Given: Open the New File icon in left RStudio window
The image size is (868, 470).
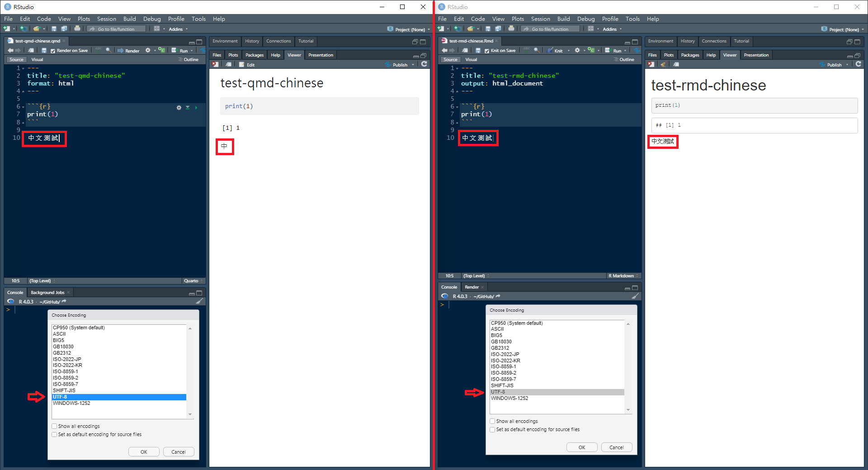Looking at the screenshot, I should 6,28.
